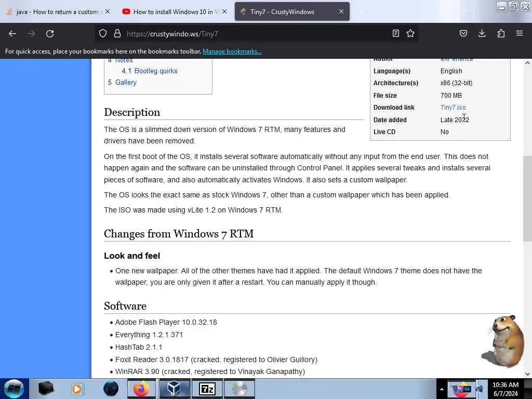Jump to Gallery section in contents
The width and height of the screenshot is (532, 399).
pyautogui.click(x=126, y=82)
